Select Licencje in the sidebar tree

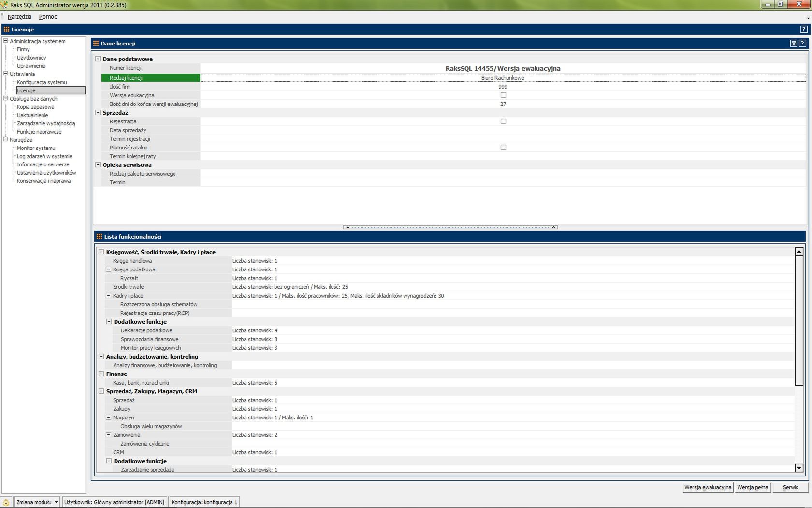pos(51,90)
